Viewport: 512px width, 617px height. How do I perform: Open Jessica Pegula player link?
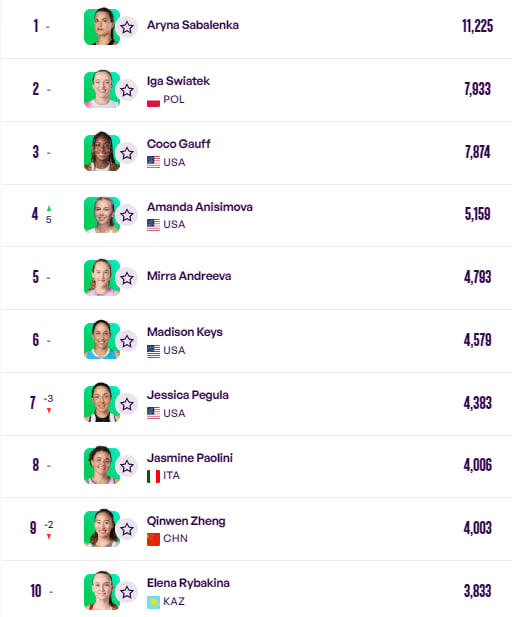[x=188, y=395]
